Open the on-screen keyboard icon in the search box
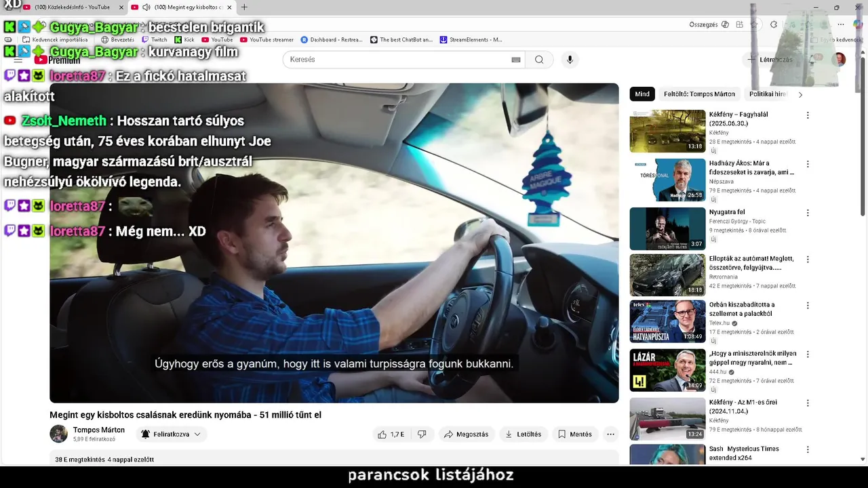Image resolution: width=868 pixels, height=488 pixels. coord(516,60)
